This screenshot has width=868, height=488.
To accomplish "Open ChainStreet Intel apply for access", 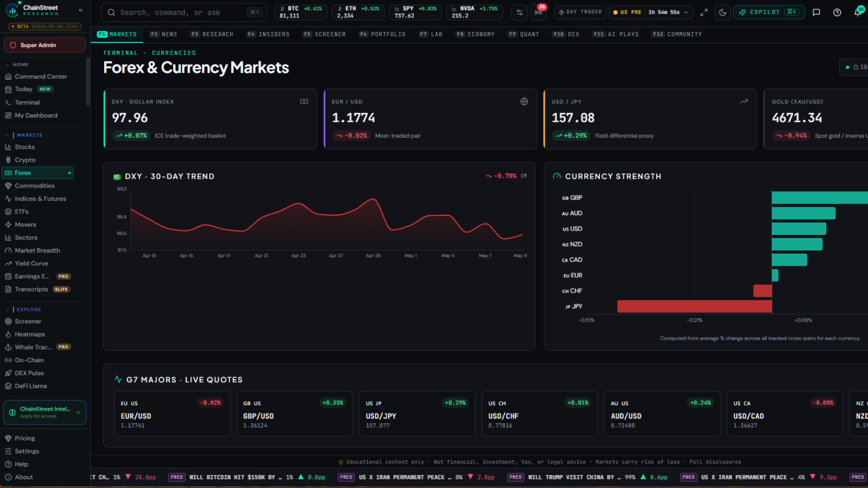I will [x=45, y=413].
